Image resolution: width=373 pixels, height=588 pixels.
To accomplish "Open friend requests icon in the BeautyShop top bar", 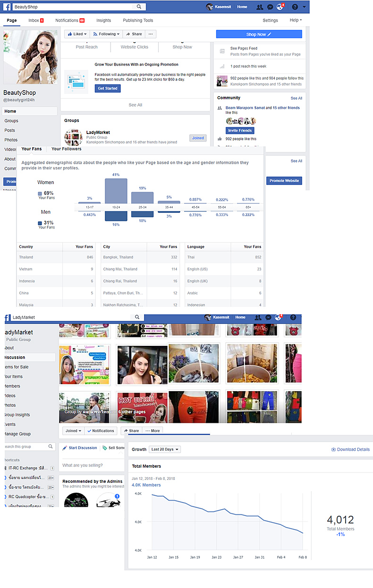I will point(259,7).
